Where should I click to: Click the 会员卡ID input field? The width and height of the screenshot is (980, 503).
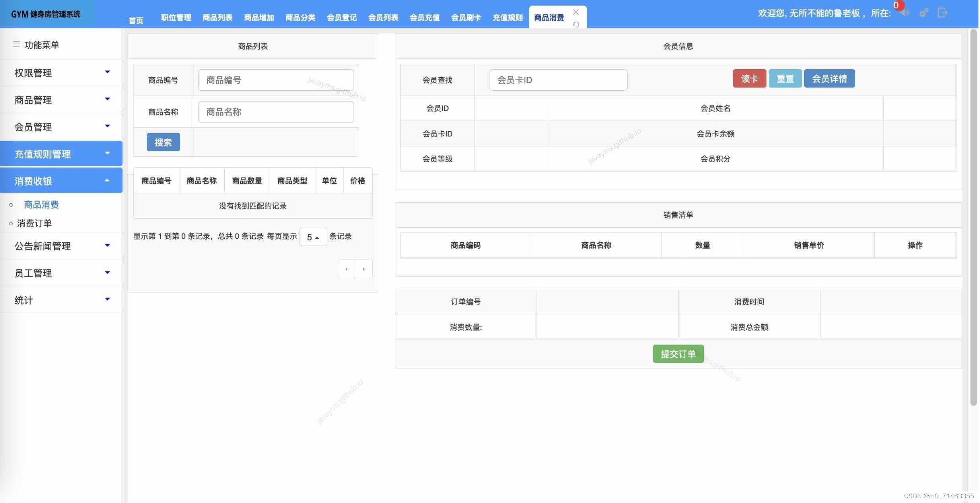tap(558, 80)
